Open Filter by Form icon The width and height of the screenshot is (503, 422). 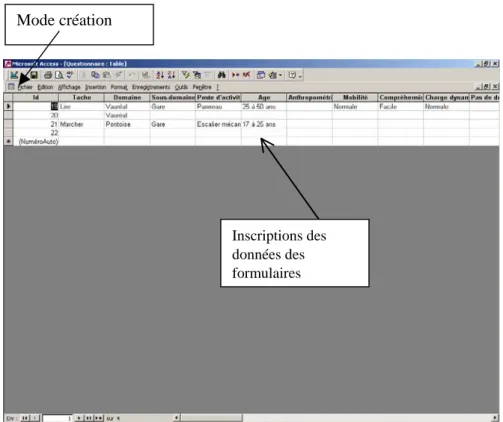click(197, 75)
